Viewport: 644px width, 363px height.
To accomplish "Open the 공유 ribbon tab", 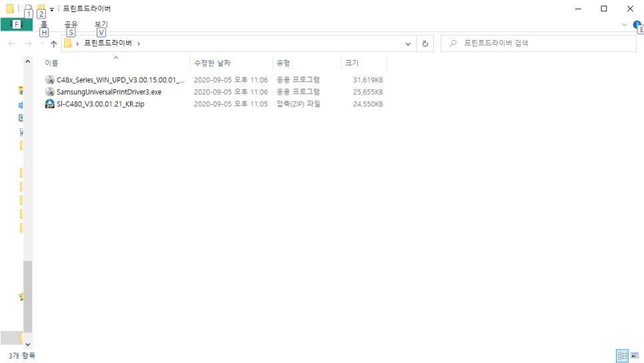I will [71, 24].
